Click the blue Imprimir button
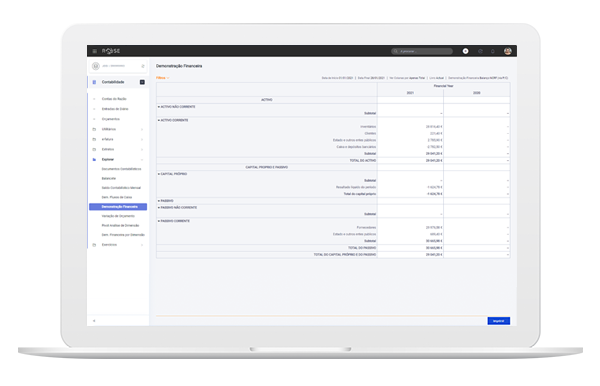This screenshot has height=386, width=600. coord(499,321)
